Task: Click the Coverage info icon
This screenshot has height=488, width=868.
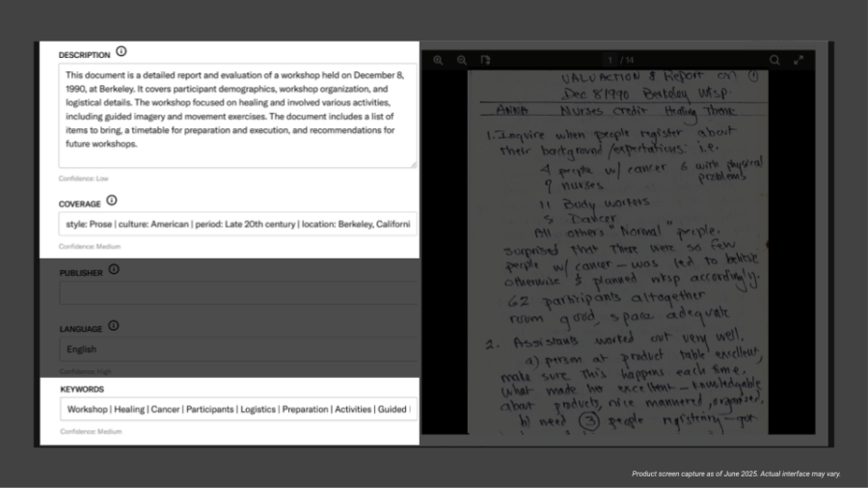Action: click(x=112, y=201)
